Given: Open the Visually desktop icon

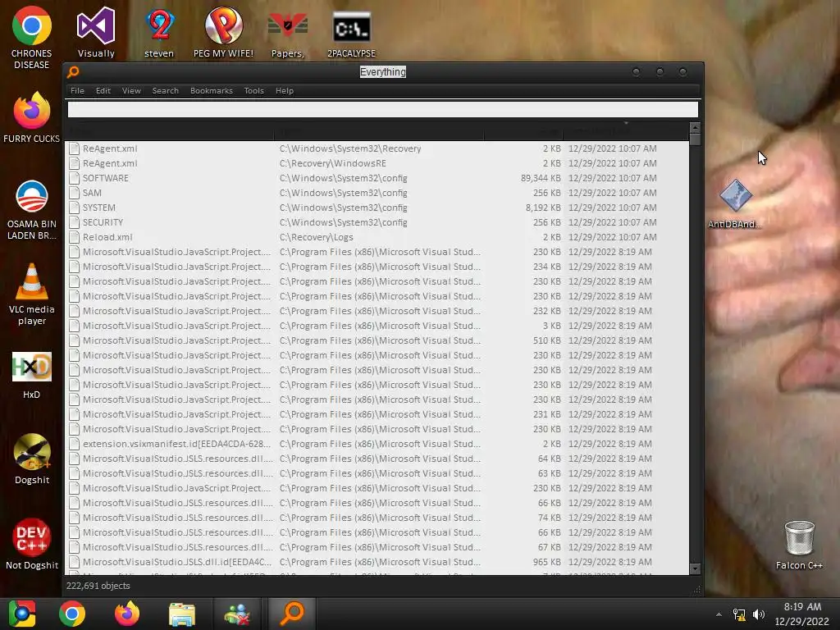Looking at the screenshot, I should click(x=96, y=33).
